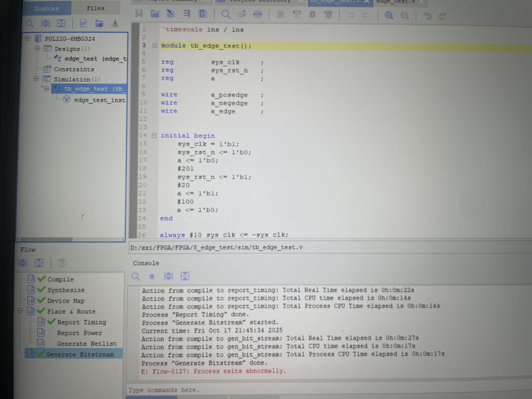Click the IP icon in Sources toolbar
Screen dimensions: 532x399
click(83, 24)
